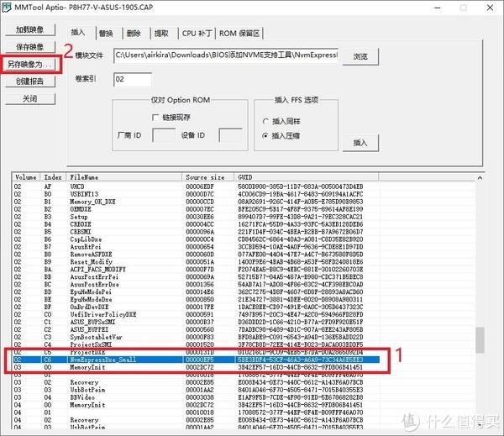Click source size 00030EE6 of the Setup row
This screenshot has height=436, width=504.
(x=200, y=217)
